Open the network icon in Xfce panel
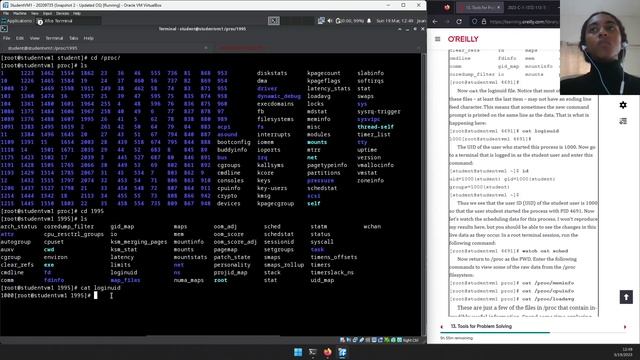The width and height of the screenshot is (640, 360). tap(321, 20)
